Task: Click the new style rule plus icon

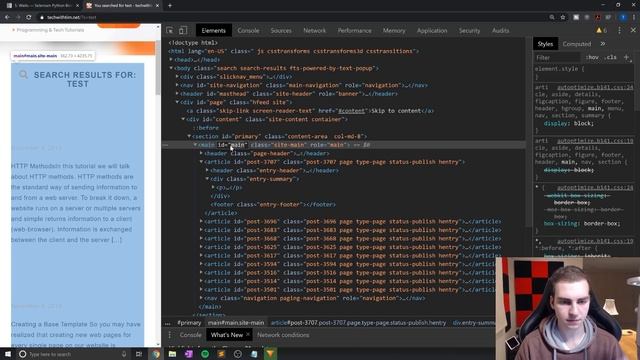Action: [627, 57]
